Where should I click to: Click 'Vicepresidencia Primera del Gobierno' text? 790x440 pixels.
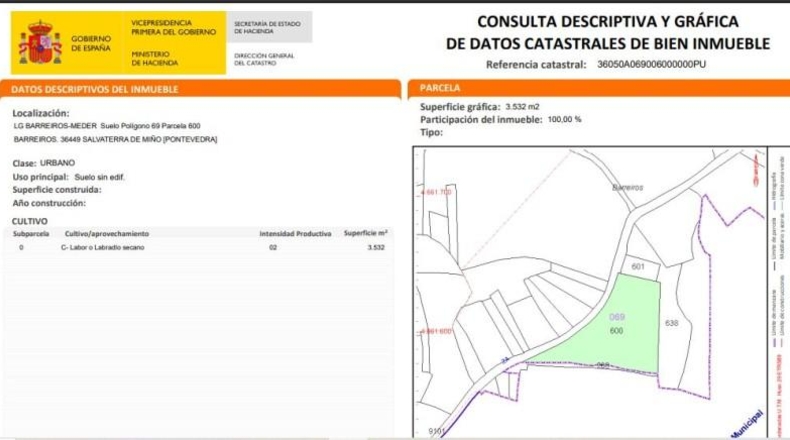(x=173, y=27)
